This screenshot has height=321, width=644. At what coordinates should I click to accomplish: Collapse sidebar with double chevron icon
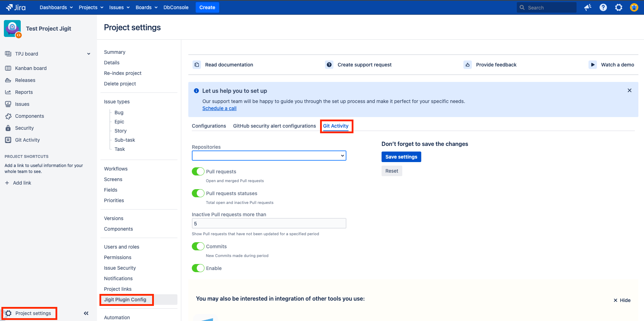click(86, 313)
